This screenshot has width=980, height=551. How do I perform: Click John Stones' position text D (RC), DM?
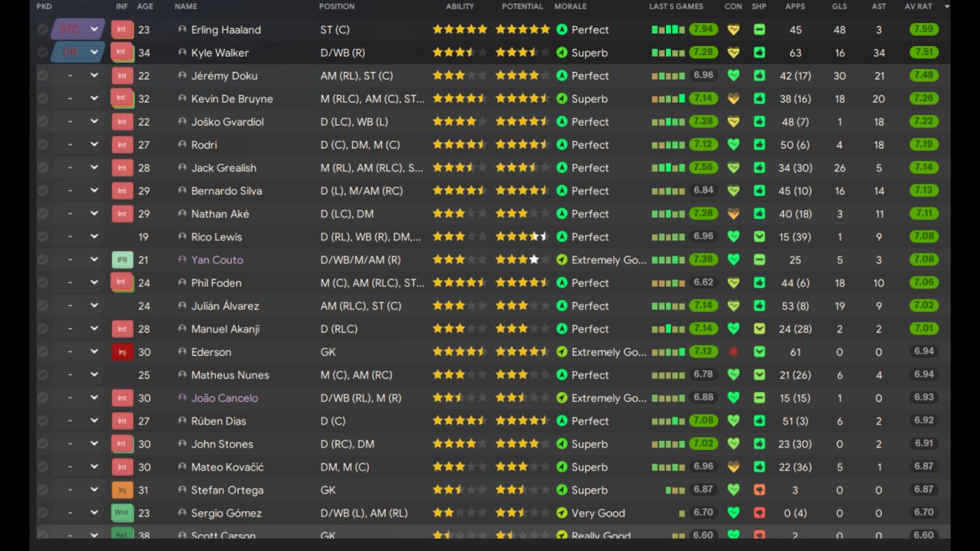(348, 444)
